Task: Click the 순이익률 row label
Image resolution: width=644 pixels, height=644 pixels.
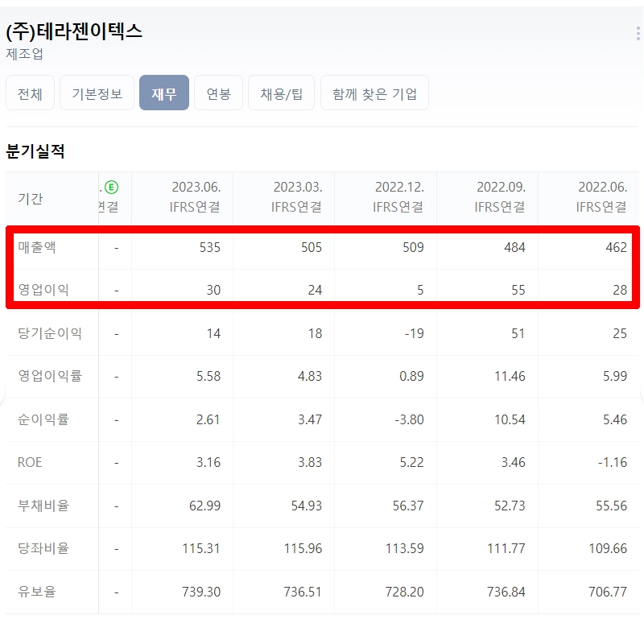Action: click(43, 419)
